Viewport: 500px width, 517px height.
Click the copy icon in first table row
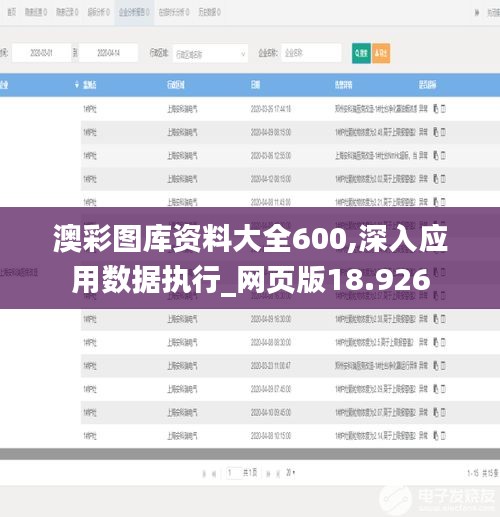[436, 109]
